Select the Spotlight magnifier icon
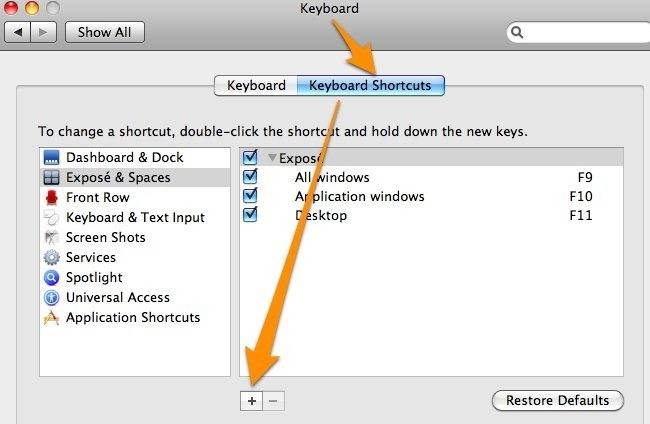Viewport: 650px width, 424px height. (51, 277)
